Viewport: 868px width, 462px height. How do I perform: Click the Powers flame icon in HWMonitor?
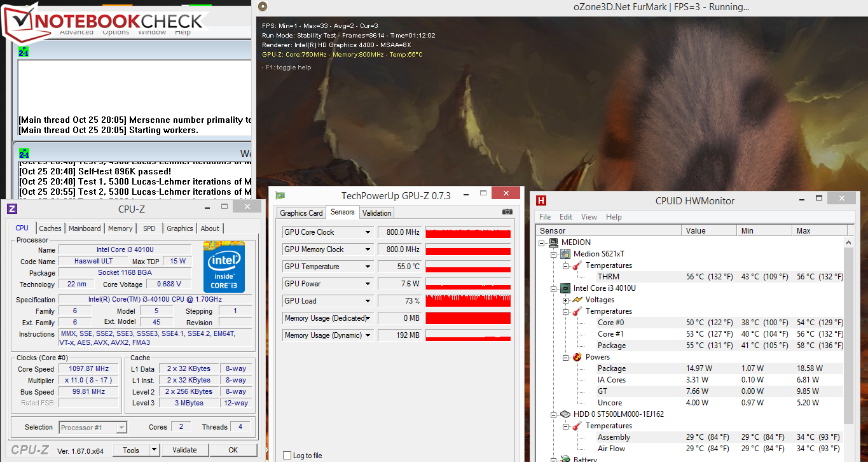[x=577, y=357]
